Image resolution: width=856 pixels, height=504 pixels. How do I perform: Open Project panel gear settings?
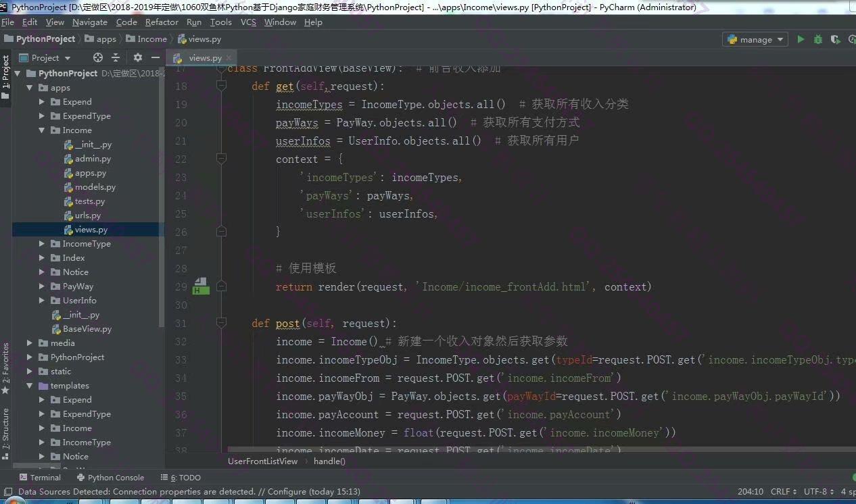coord(137,57)
